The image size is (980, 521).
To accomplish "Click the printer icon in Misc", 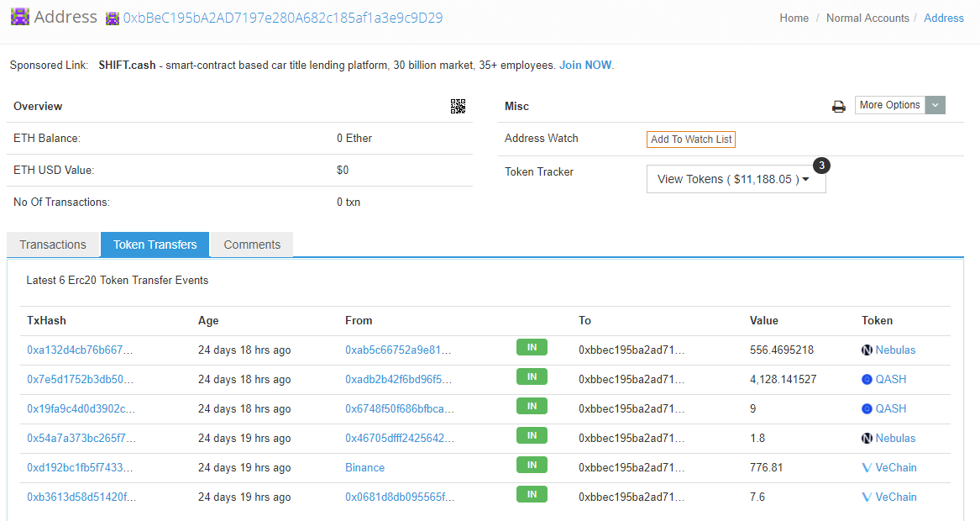I will click(839, 107).
